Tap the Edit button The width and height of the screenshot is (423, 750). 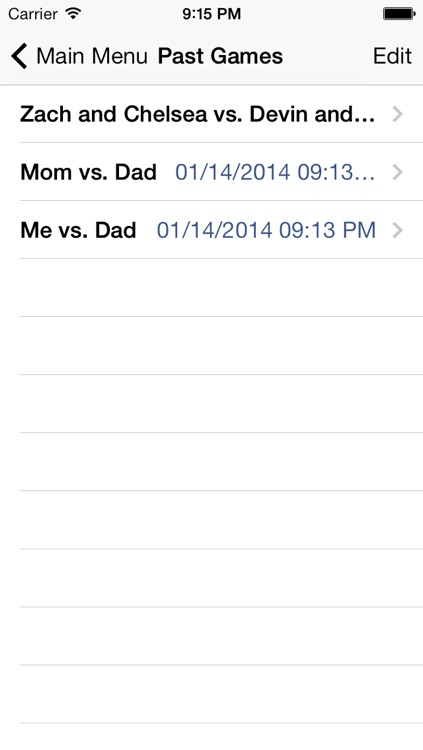(392, 56)
